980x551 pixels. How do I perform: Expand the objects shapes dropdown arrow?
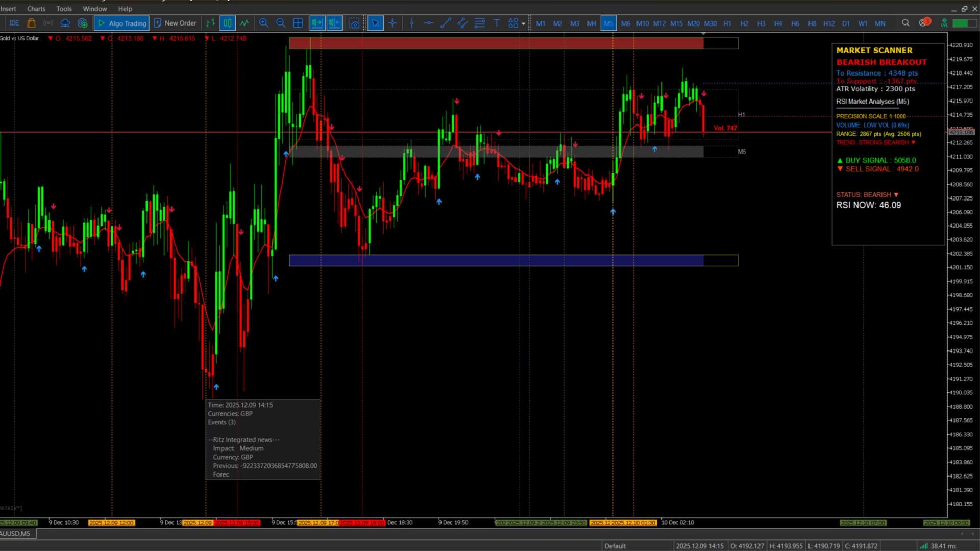tap(523, 24)
